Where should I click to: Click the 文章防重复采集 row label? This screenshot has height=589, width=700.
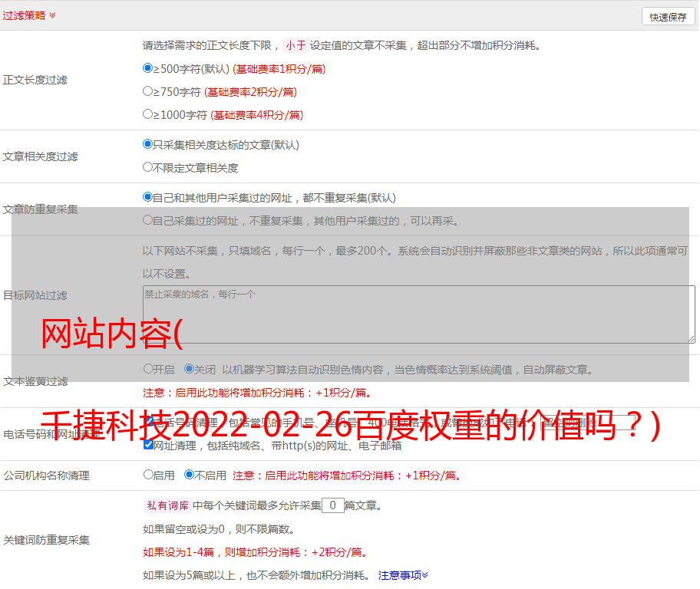coord(40,209)
